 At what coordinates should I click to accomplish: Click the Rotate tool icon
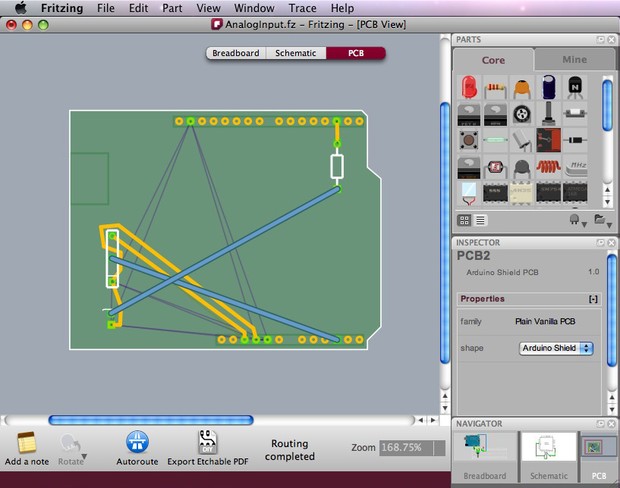(x=69, y=443)
